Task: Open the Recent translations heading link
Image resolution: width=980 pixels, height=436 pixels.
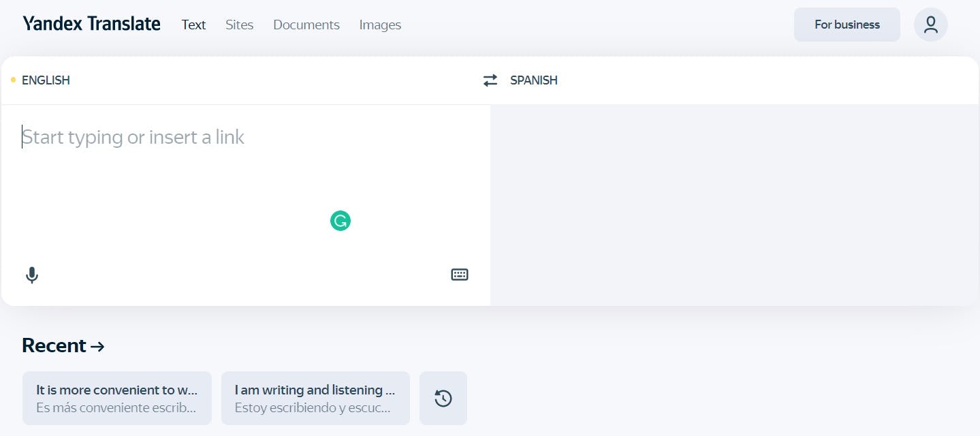Action: [x=63, y=345]
